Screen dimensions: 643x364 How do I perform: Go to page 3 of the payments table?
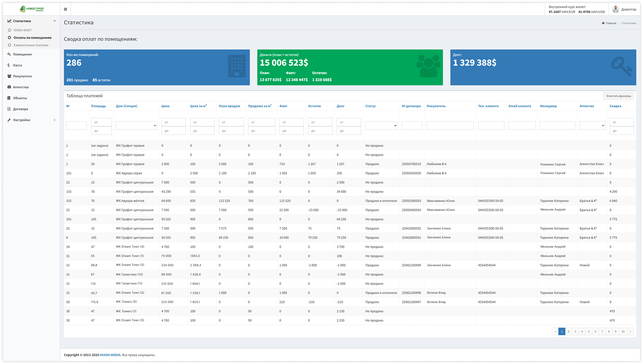575,331
